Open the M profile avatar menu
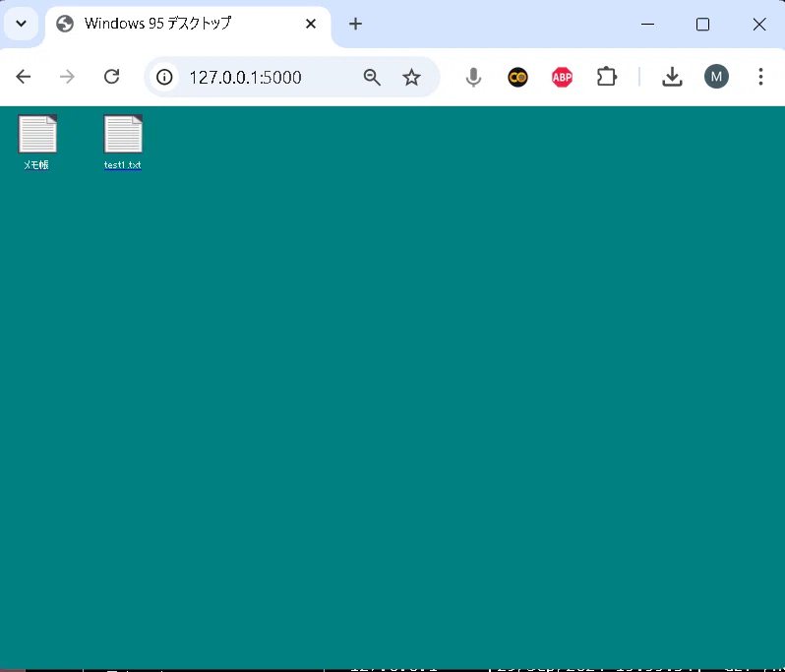This screenshot has width=785, height=672. point(716,77)
